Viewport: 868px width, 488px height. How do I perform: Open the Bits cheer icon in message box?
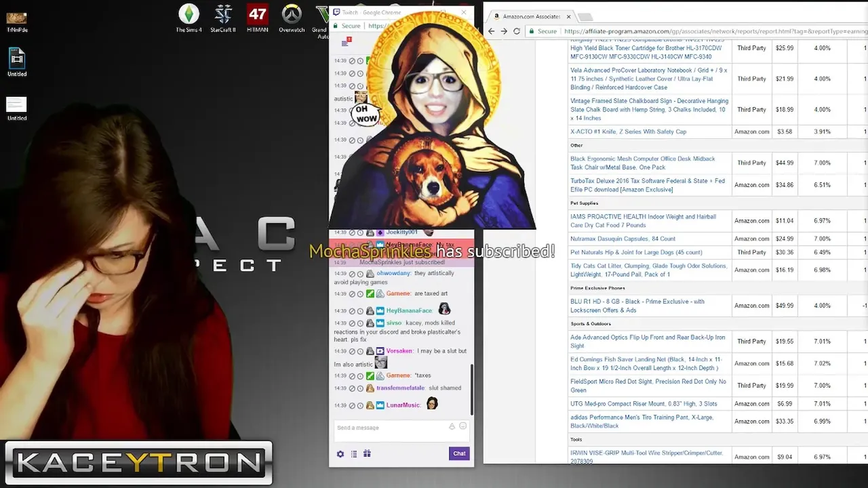[452, 427]
